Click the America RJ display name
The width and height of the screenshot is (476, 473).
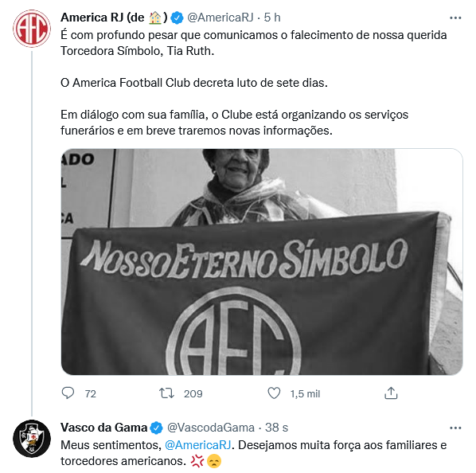coord(114,18)
